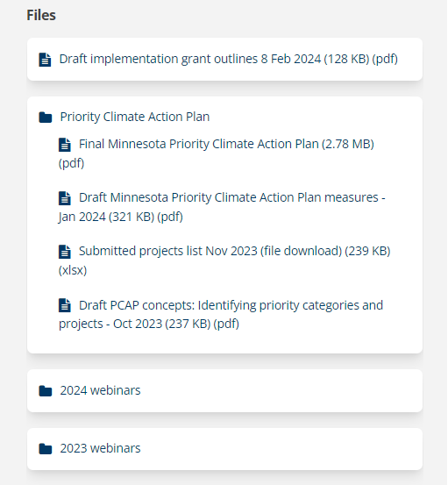Expand the 2023 webinars folder
The height and width of the screenshot is (485, 448).
100,448
